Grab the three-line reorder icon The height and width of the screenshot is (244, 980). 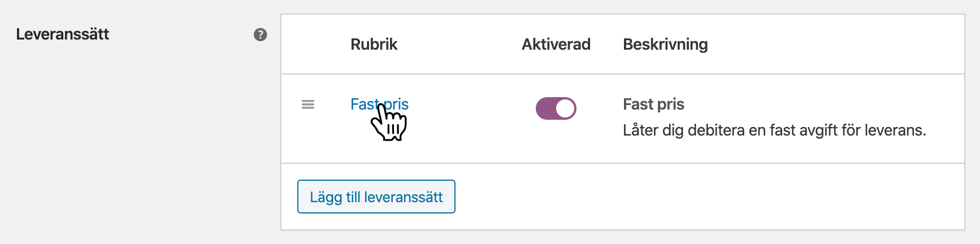tap(308, 104)
